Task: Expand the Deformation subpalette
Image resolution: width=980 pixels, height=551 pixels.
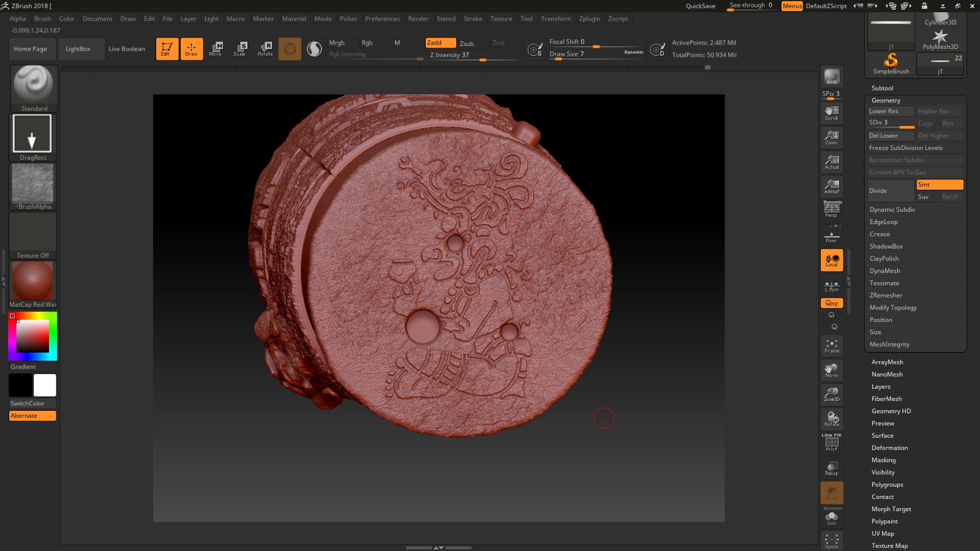Action: 889,448
